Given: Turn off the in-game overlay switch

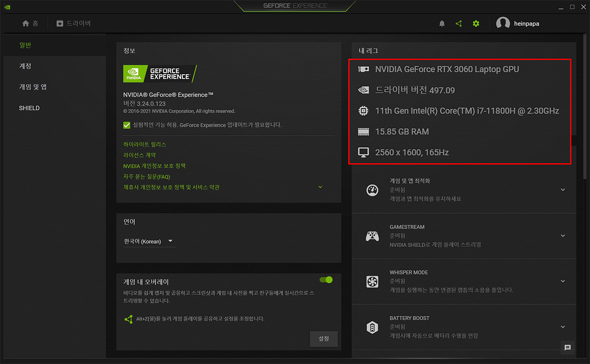Looking at the screenshot, I should (326, 280).
